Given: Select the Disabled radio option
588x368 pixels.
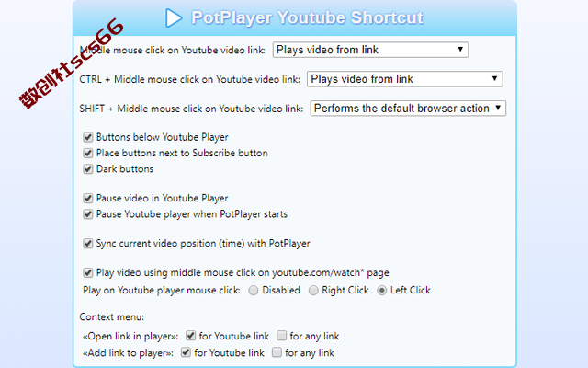Looking at the screenshot, I should (254, 291).
